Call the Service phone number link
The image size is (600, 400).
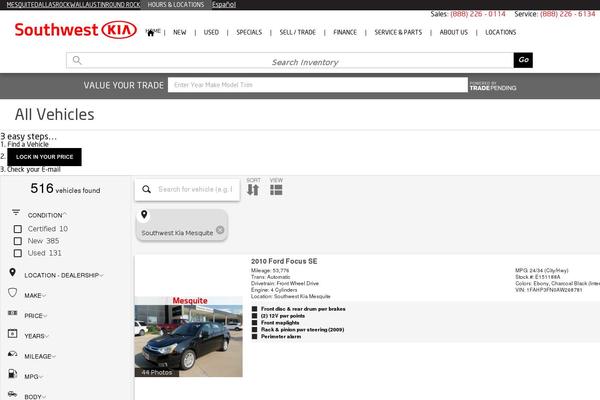pyautogui.click(x=567, y=14)
